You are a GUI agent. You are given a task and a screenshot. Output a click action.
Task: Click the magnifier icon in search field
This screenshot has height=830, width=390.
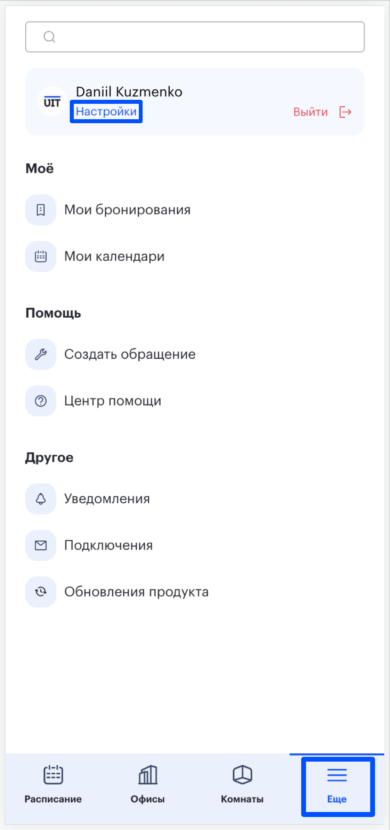tap(50, 37)
